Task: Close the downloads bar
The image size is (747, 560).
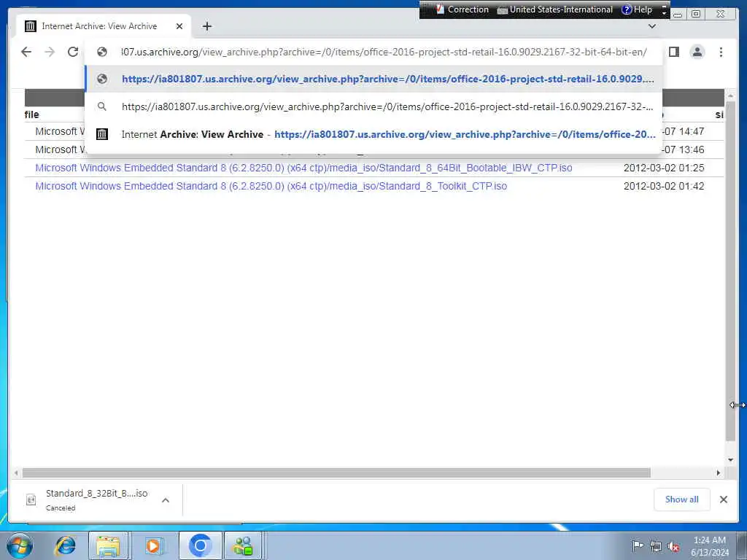Action: (723, 499)
